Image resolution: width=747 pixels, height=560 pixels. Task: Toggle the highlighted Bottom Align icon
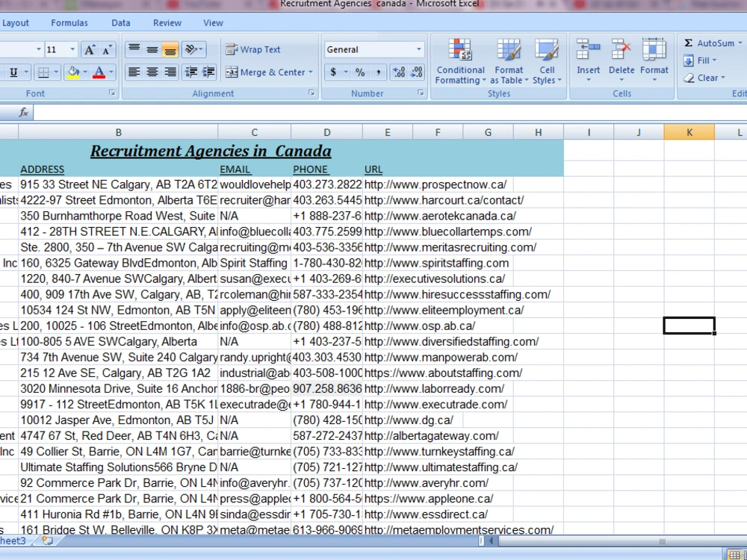pos(170,49)
